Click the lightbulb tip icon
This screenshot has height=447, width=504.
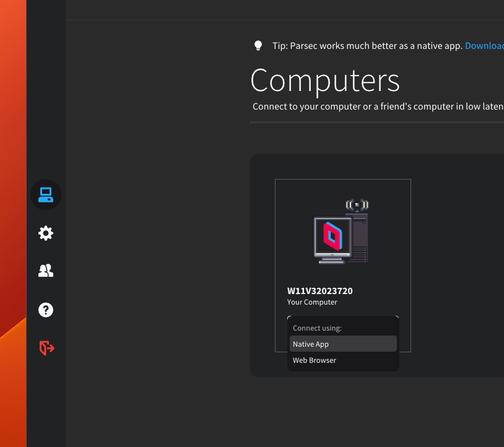(x=258, y=46)
